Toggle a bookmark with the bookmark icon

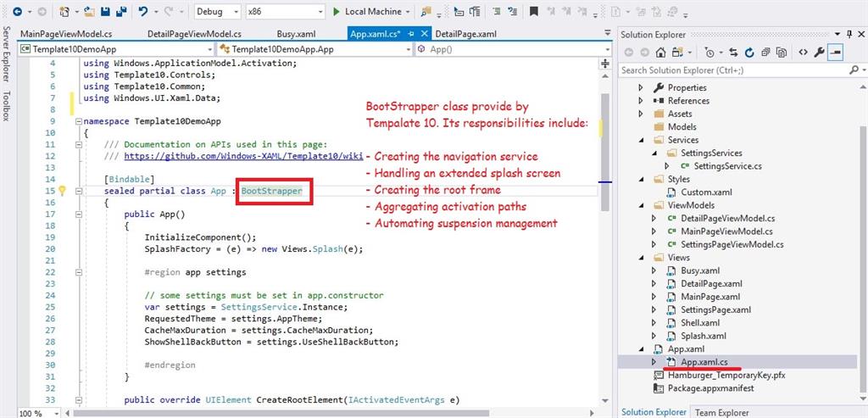pos(534,11)
